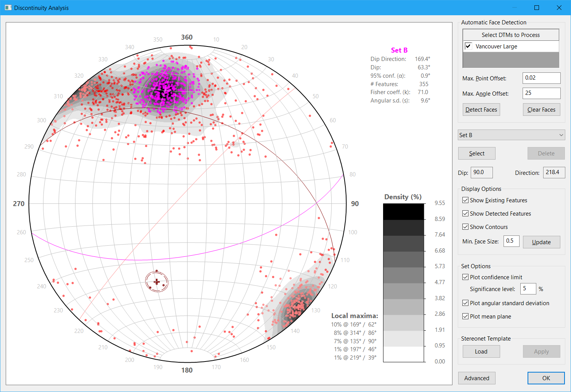Toggle Plot angular standard deviation checkbox
This screenshot has height=392, width=571.
[465, 303]
